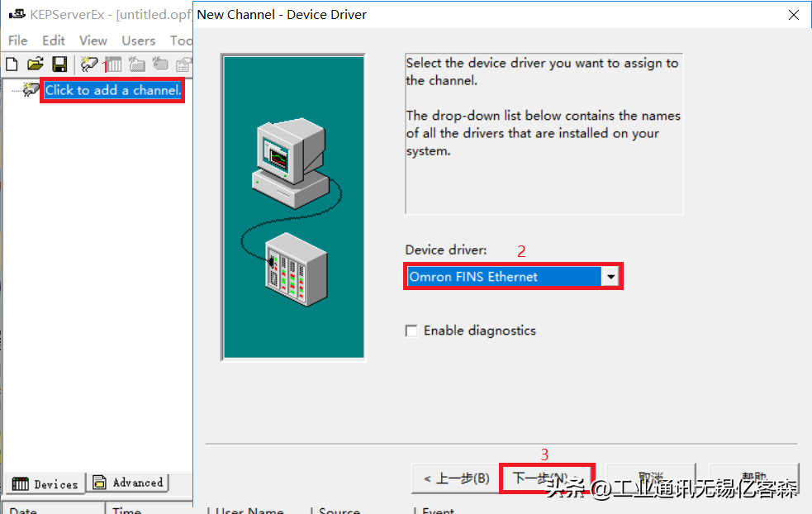
Task: Click the New Project toolbar icon
Action: coord(12,64)
